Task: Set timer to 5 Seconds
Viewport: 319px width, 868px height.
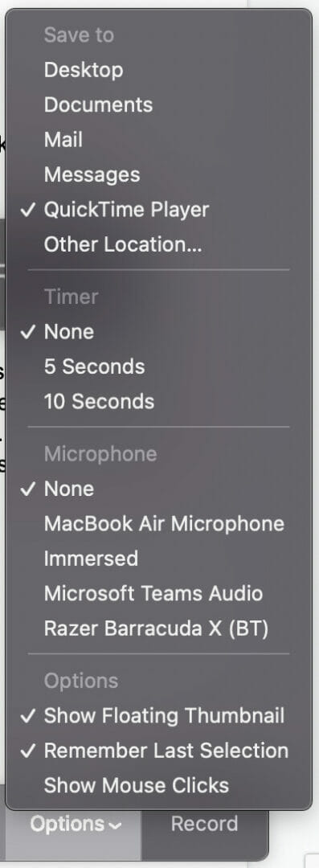Action: 159,367
